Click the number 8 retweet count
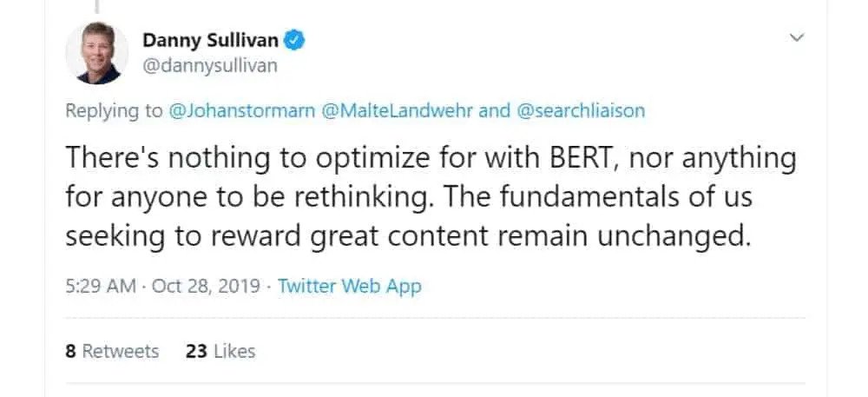This screenshot has height=397, width=868. 70,351
